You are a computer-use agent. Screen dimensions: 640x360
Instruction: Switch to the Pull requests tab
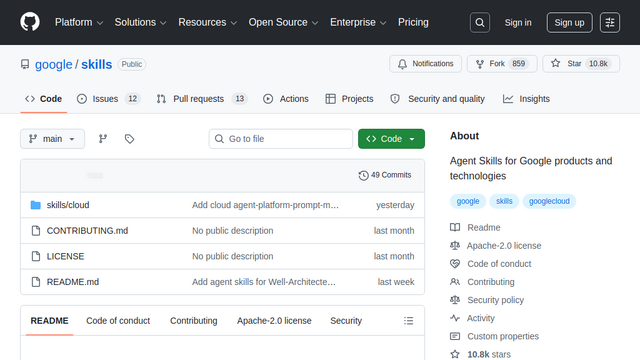pos(202,99)
